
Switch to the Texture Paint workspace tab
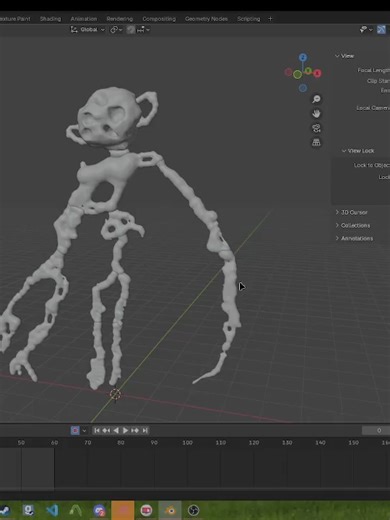click(x=15, y=19)
